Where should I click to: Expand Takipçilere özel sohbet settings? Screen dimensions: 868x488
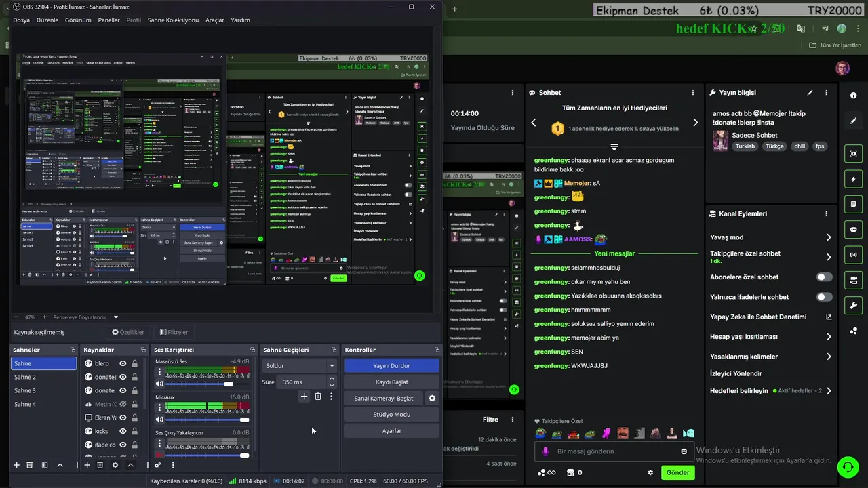point(828,257)
